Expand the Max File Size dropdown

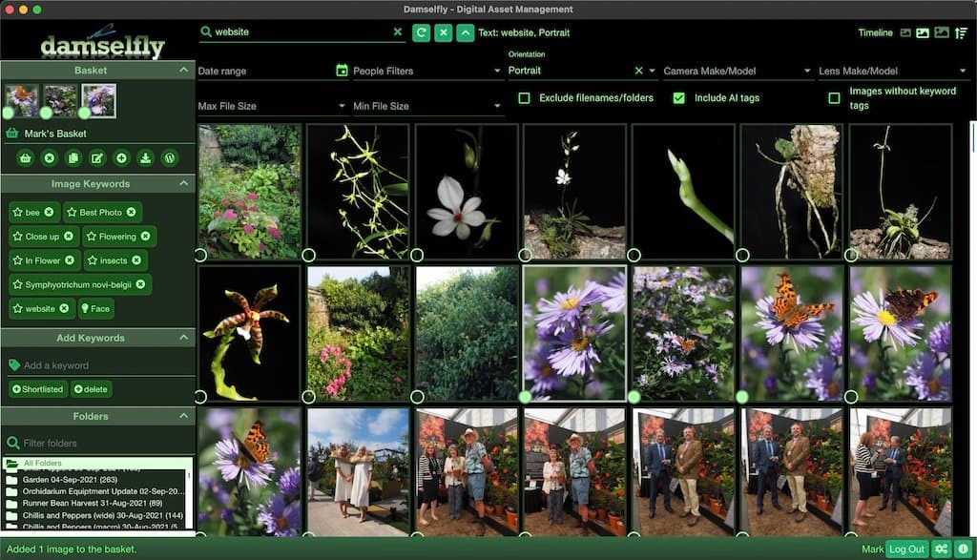click(x=271, y=106)
